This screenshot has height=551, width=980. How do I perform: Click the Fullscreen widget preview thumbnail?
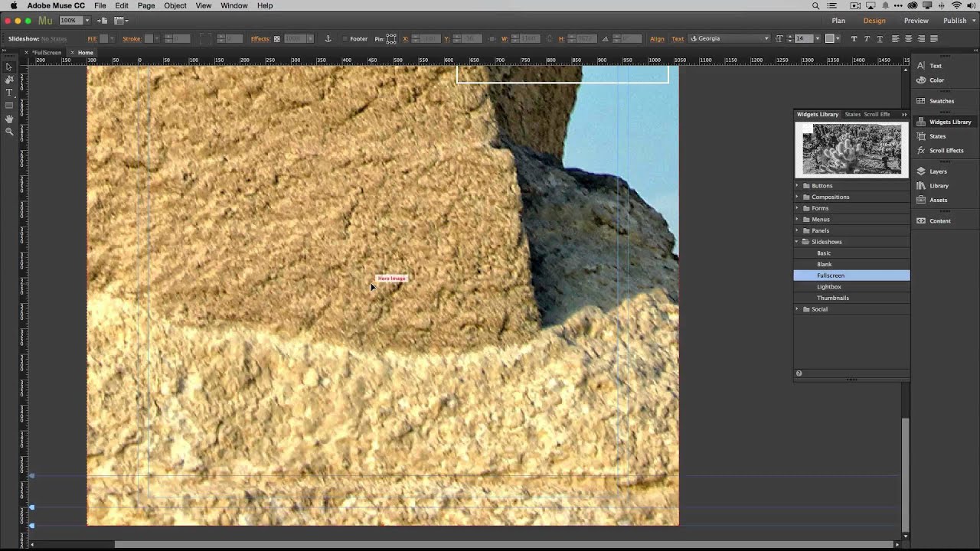click(851, 150)
